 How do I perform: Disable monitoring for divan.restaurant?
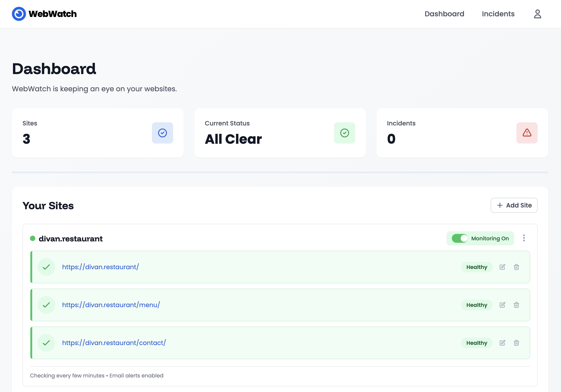[460, 238]
